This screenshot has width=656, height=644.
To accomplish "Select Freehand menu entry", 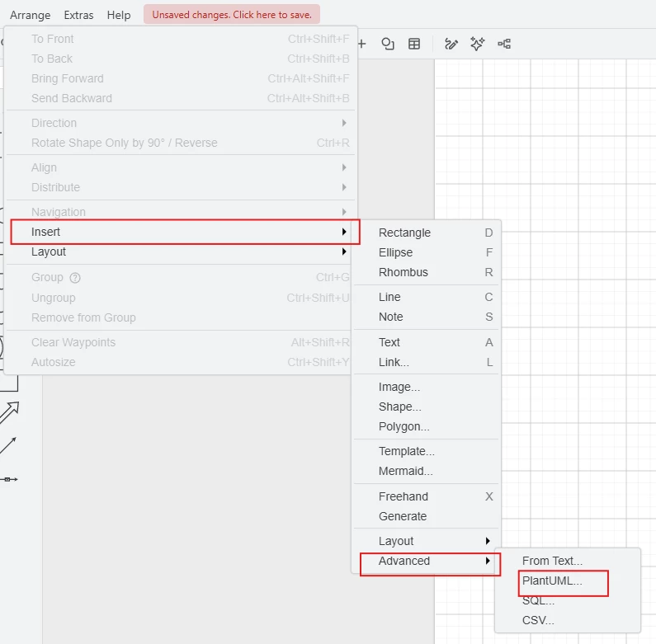I will (x=427, y=496).
